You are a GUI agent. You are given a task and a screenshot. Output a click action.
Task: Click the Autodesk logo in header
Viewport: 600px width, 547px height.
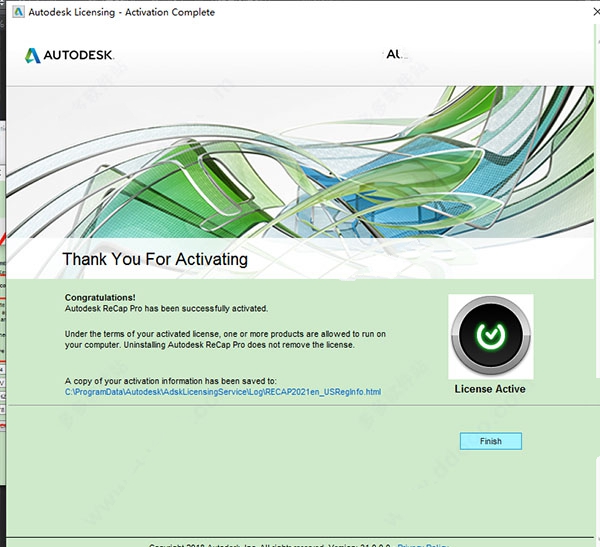pyautogui.click(x=69, y=55)
